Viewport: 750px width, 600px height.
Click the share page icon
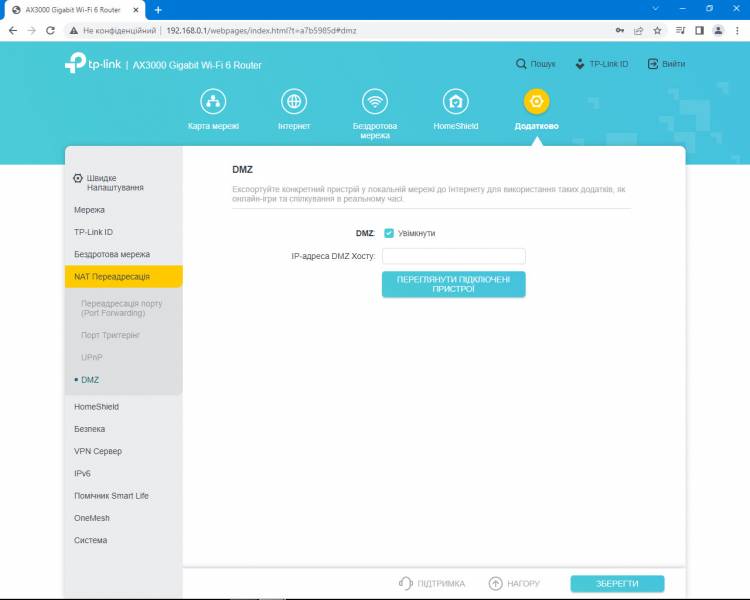pos(639,31)
